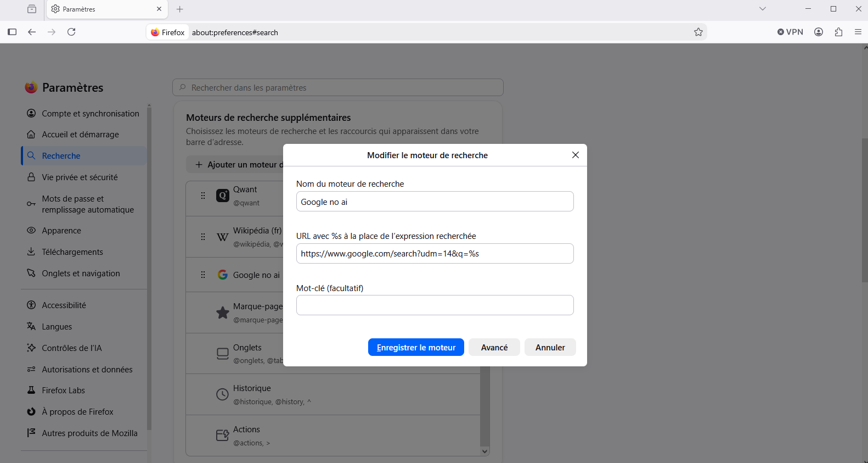The image size is (868, 463).
Task: Grab the Qwant row drag handle
Action: 203,196
